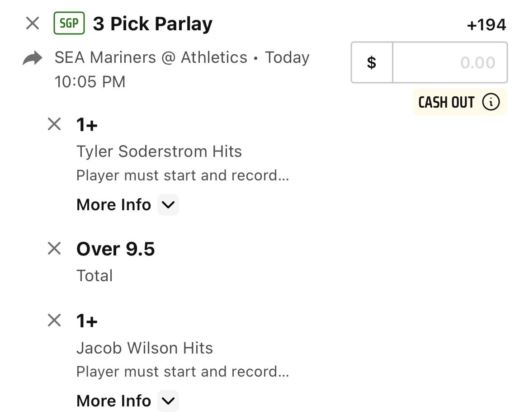Click the wager amount input field
Image resolution: width=529 pixels, height=420 pixels.
click(x=450, y=62)
